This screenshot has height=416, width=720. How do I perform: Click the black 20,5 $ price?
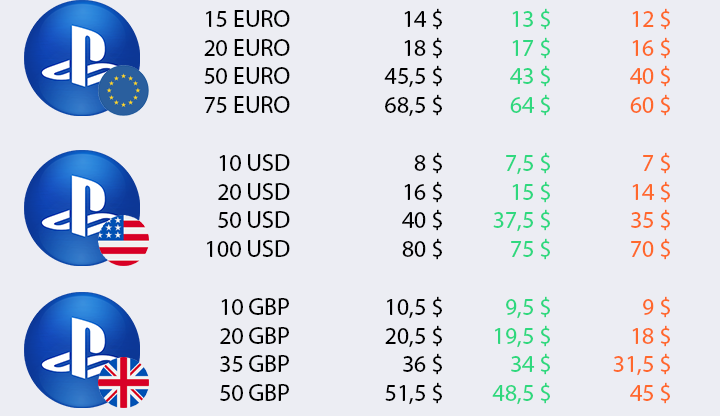click(413, 337)
